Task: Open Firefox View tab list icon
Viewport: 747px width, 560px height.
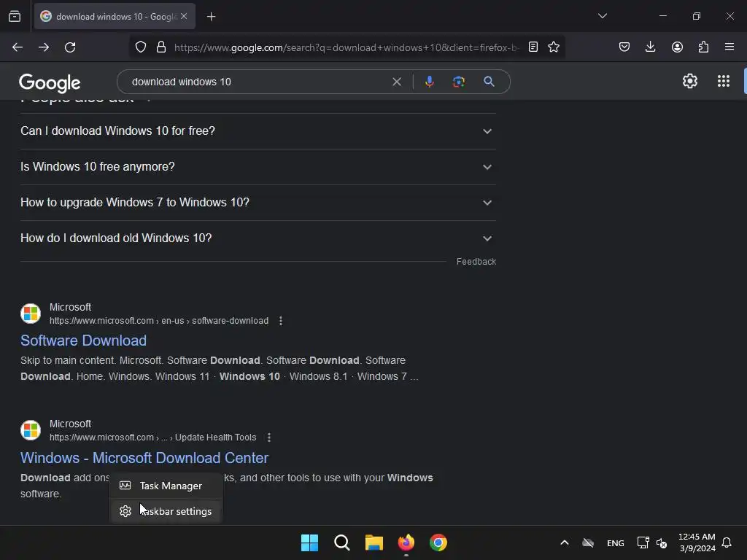Action: (15, 17)
